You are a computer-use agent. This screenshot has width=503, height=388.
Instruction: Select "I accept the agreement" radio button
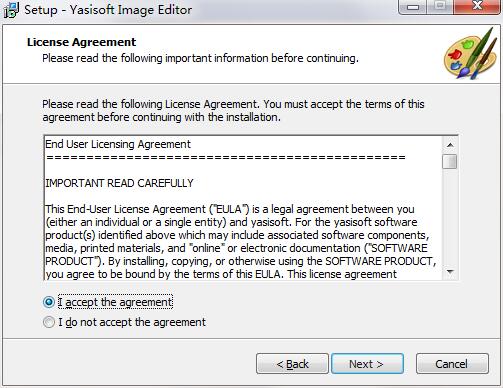pyautogui.click(x=49, y=302)
